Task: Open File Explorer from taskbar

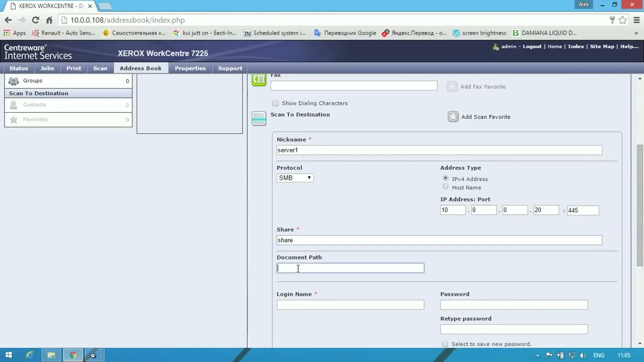Action: (x=51, y=355)
